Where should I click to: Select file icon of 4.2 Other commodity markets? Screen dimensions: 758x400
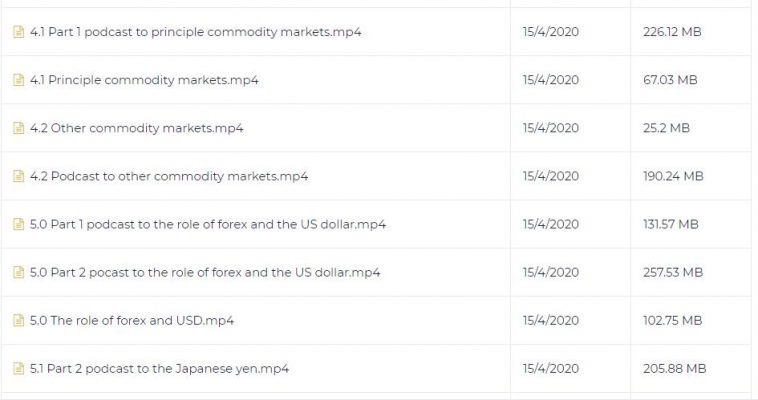tap(18, 128)
